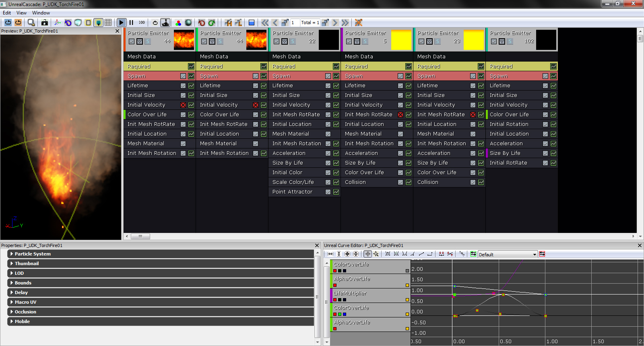This screenshot has width=644, height=346.
Task: Select the Required module of sixth emitter
Action: pos(515,66)
